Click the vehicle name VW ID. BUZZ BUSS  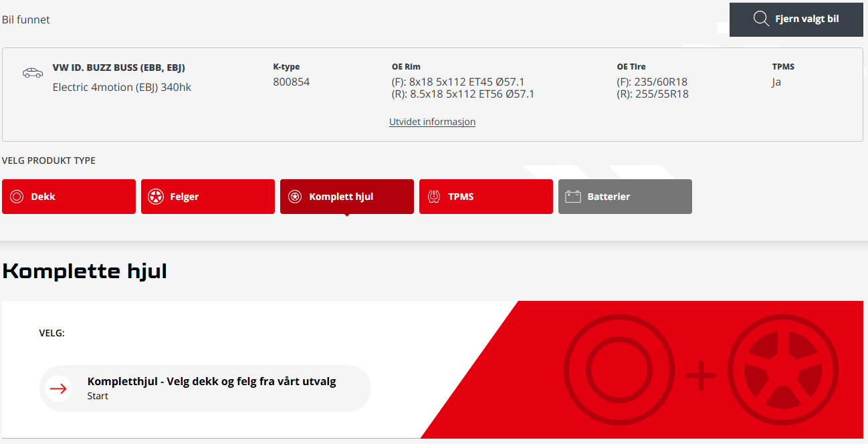tap(119, 68)
